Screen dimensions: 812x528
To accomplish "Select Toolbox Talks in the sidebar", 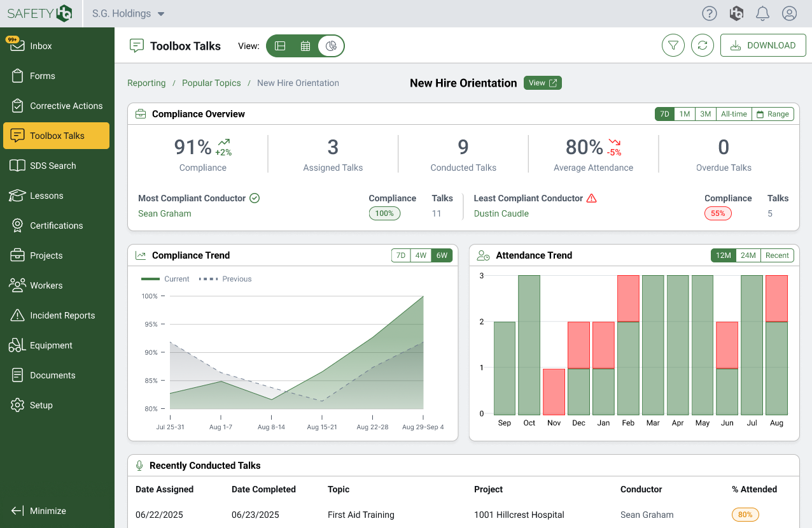I will tap(56, 136).
